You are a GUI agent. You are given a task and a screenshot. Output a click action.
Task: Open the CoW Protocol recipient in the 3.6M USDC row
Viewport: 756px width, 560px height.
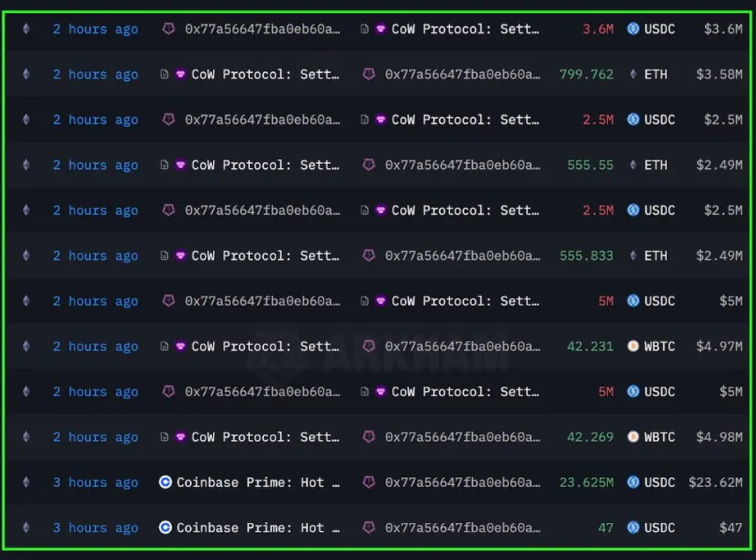[x=465, y=29]
